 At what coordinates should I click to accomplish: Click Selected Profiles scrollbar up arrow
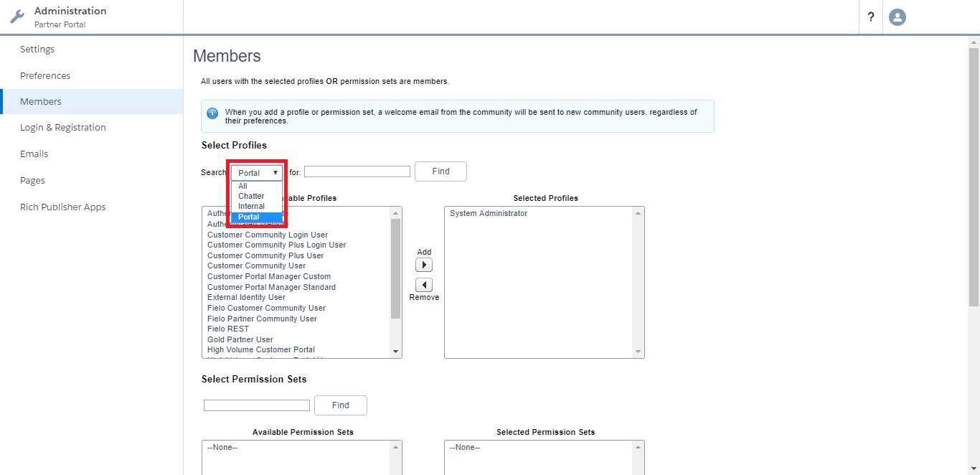coord(638,213)
